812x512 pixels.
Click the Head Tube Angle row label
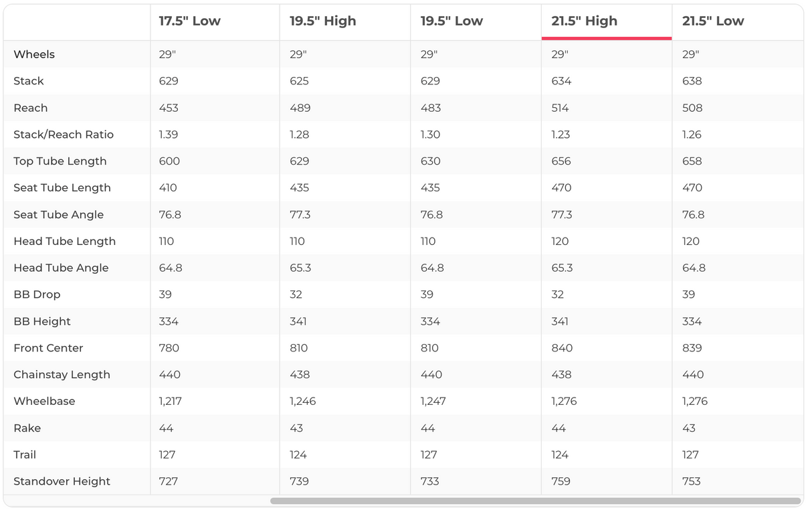pyautogui.click(x=61, y=268)
